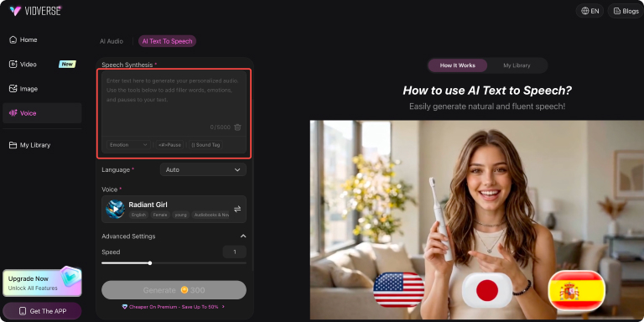Click the Radiant Girl voice name

[148, 205]
